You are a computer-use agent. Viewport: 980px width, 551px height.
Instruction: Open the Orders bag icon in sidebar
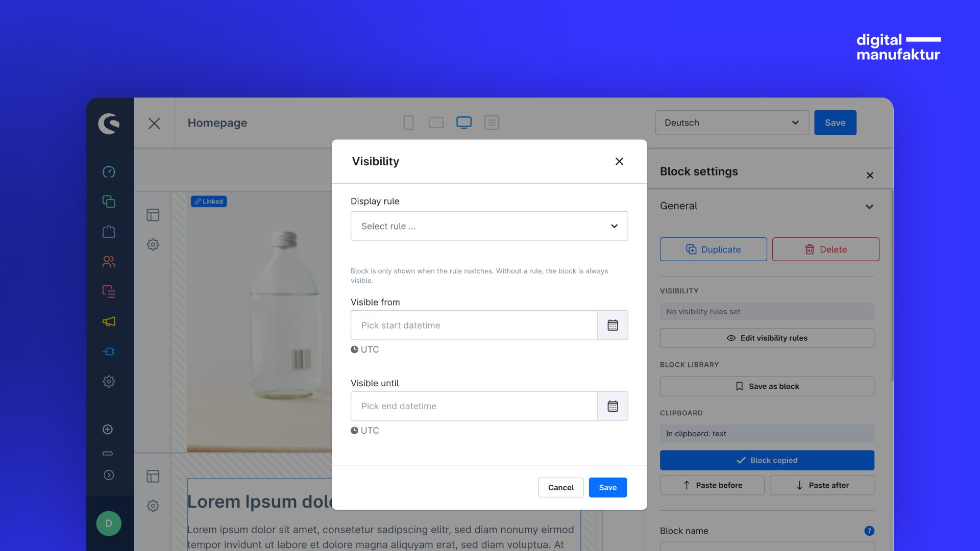[x=109, y=232]
